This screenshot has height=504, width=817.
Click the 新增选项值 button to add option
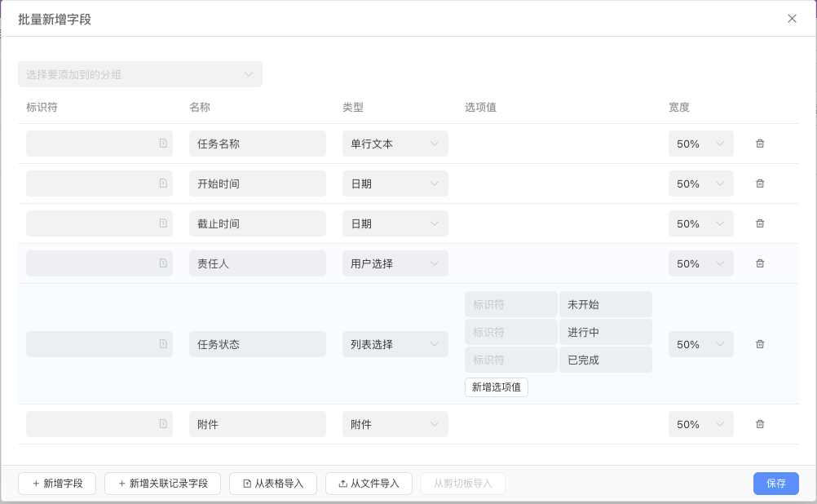(496, 387)
